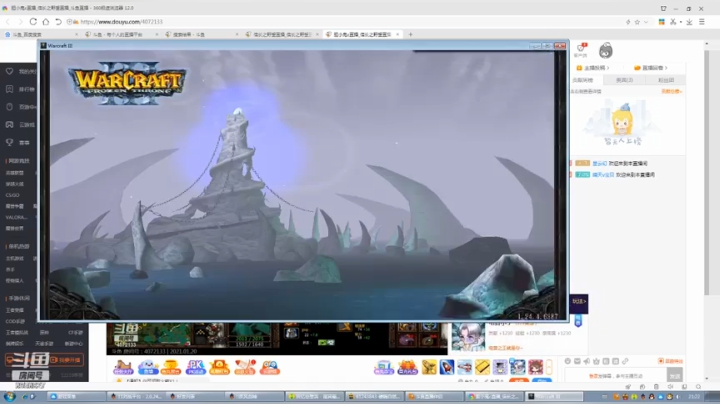Switch to the third browser tab
The width and height of the screenshot is (720, 404).
[x=202, y=34]
